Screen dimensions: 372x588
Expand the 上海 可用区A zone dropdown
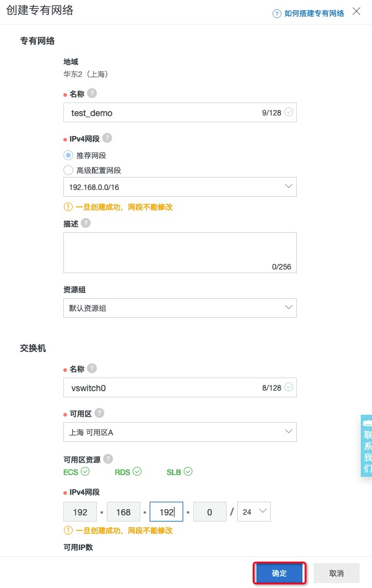180,432
